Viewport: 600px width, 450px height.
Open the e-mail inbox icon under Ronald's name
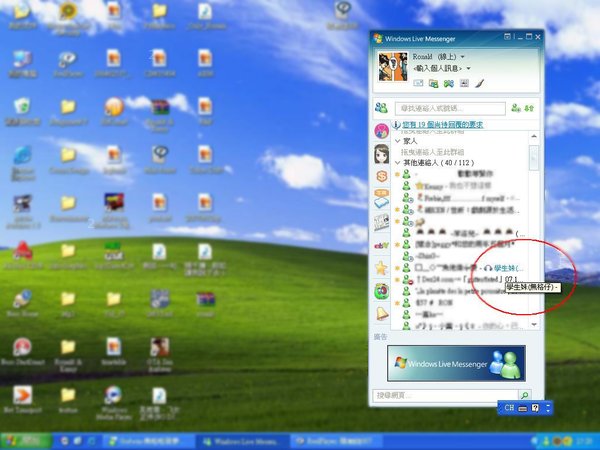pos(418,83)
